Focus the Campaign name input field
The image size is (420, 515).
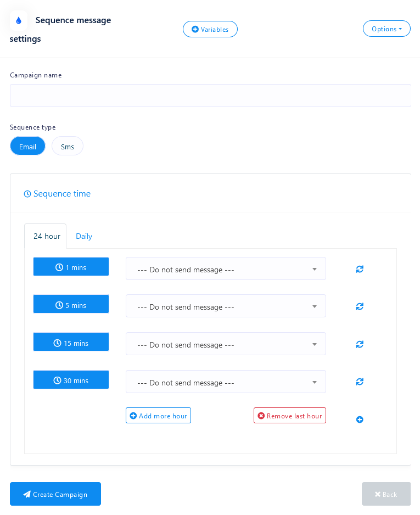coord(210,96)
